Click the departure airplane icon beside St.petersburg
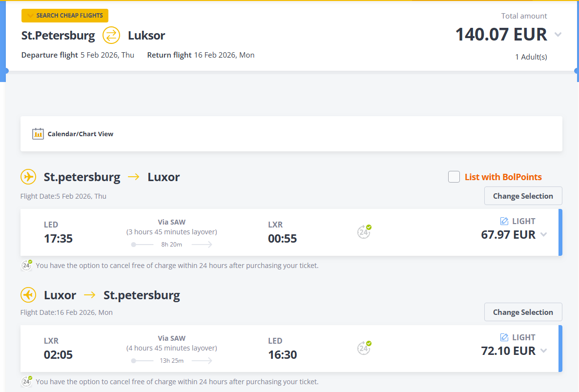 pyautogui.click(x=28, y=177)
